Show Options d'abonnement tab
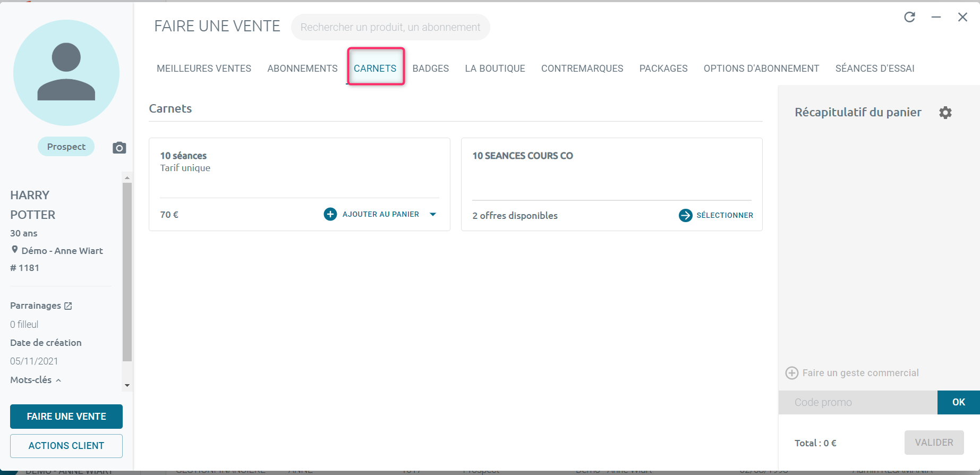This screenshot has height=475, width=980. [761, 69]
